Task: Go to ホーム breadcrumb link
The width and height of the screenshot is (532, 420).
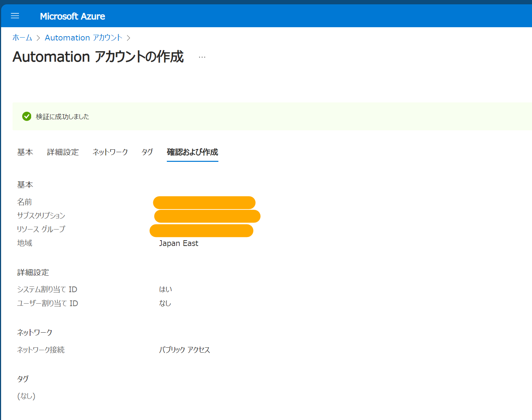Action: tap(22, 38)
